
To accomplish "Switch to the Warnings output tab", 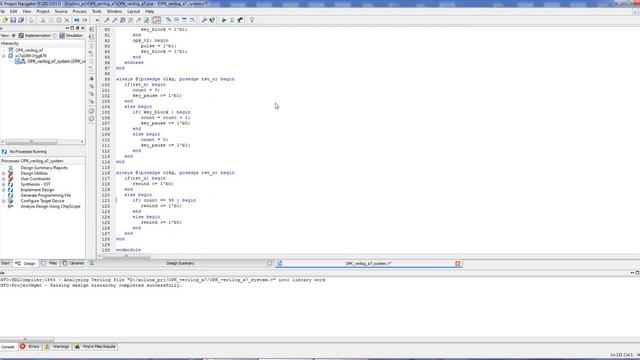I will [57, 347].
